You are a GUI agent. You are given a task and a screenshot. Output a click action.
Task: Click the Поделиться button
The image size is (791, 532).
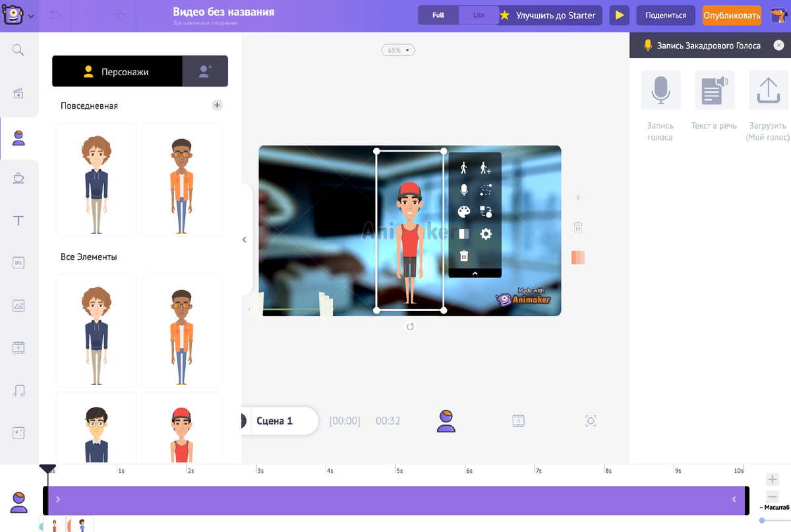point(666,15)
